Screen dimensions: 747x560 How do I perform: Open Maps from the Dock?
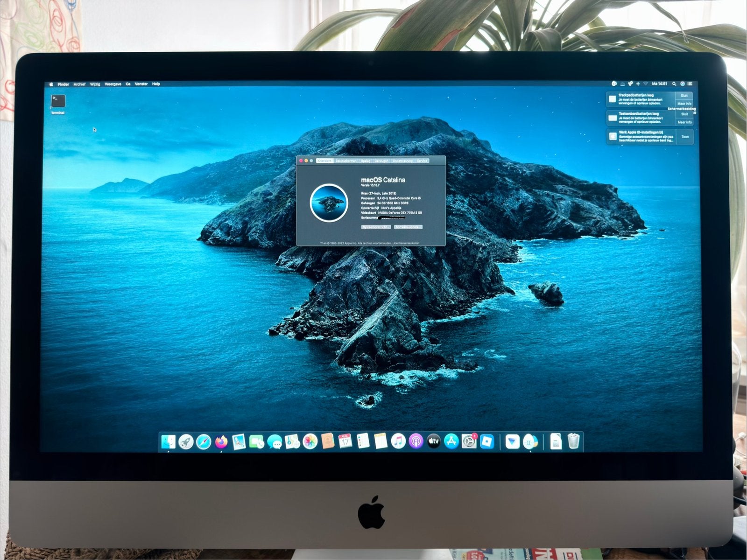[x=292, y=441]
